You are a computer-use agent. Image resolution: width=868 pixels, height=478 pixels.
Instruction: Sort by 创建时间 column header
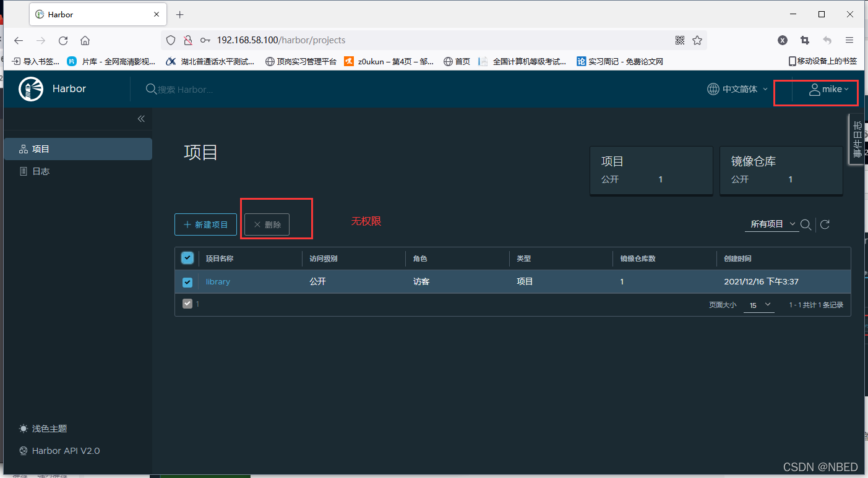click(737, 258)
